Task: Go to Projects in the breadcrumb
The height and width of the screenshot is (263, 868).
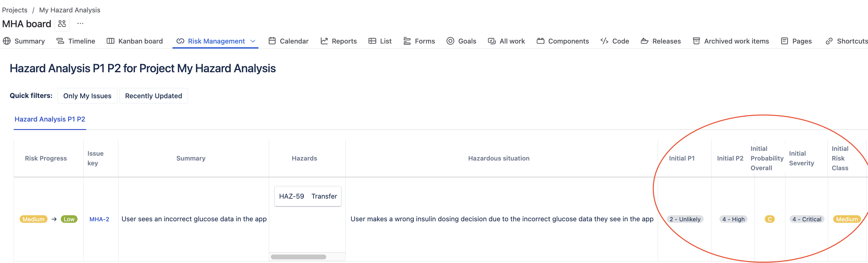Action: [15, 10]
